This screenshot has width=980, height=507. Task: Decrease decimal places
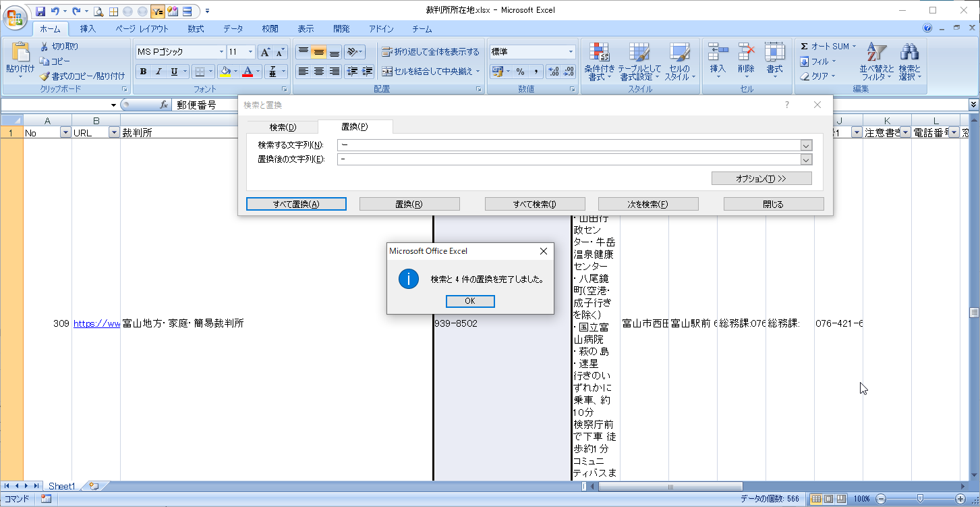pos(569,72)
